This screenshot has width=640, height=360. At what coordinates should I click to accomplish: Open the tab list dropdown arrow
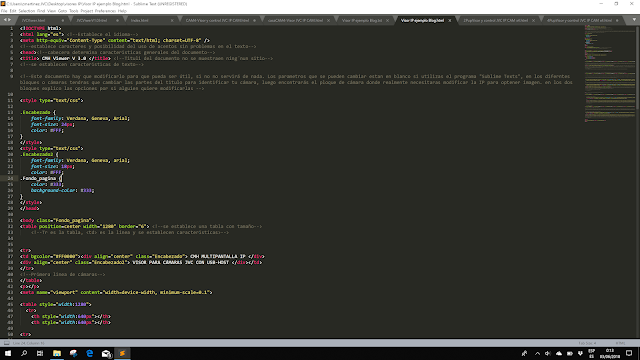point(634,20)
